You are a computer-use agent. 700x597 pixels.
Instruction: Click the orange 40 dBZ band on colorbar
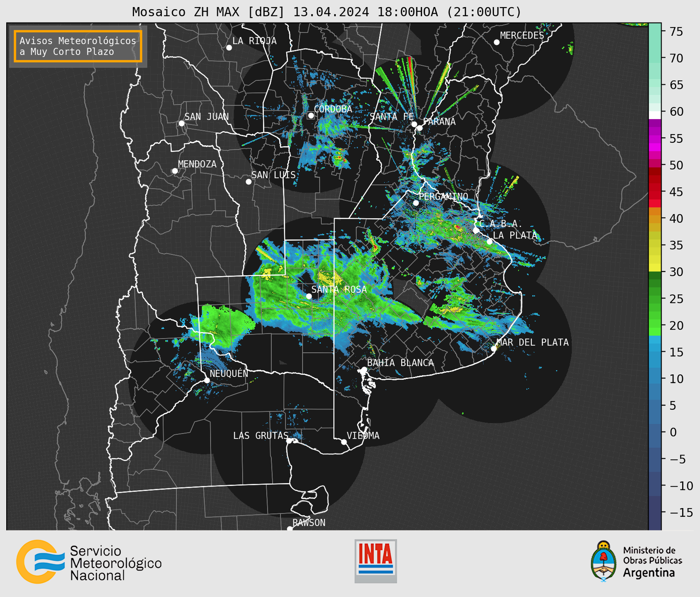coord(655,218)
